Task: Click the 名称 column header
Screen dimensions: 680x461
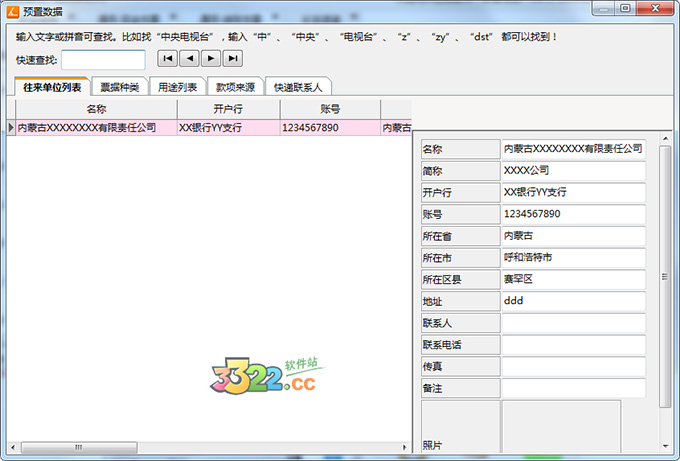Action: point(96,109)
